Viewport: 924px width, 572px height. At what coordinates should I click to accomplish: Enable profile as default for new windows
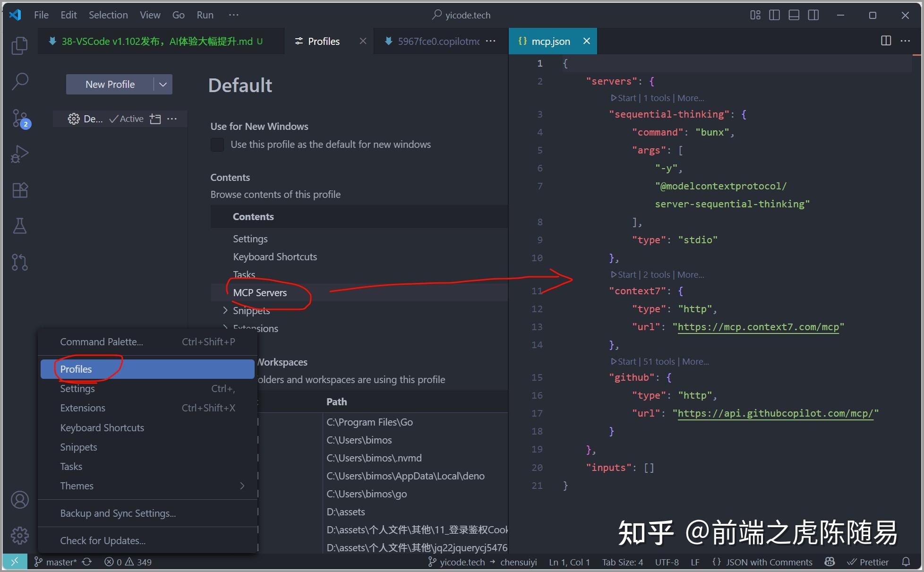pos(217,145)
